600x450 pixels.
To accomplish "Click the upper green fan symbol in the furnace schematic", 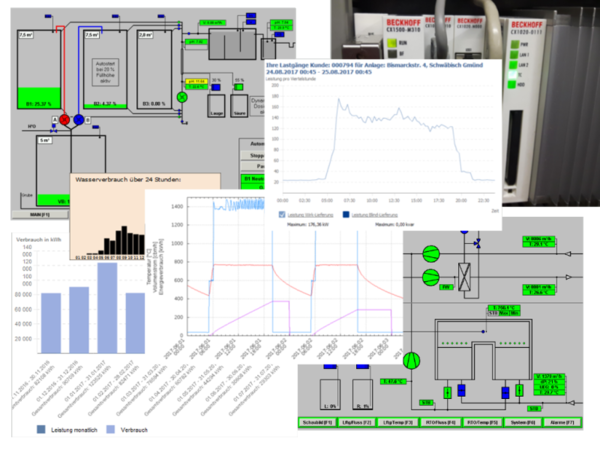I will pos(431,254).
